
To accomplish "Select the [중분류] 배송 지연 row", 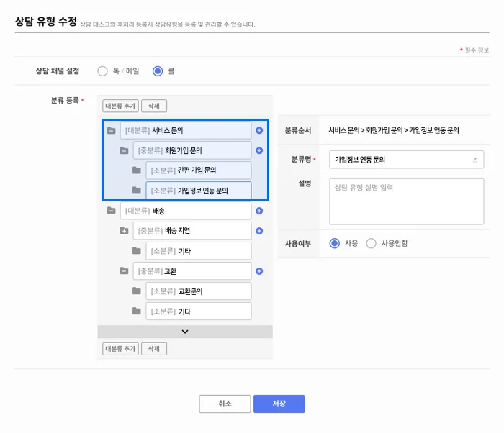I will [192, 231].
